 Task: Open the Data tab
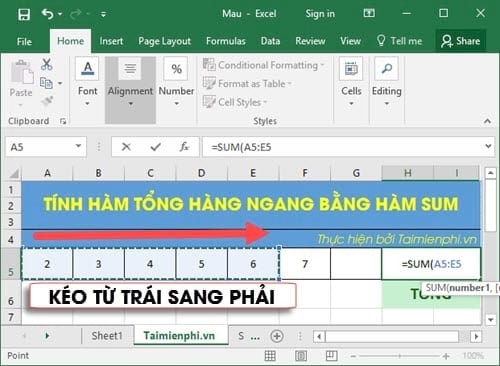270,41
